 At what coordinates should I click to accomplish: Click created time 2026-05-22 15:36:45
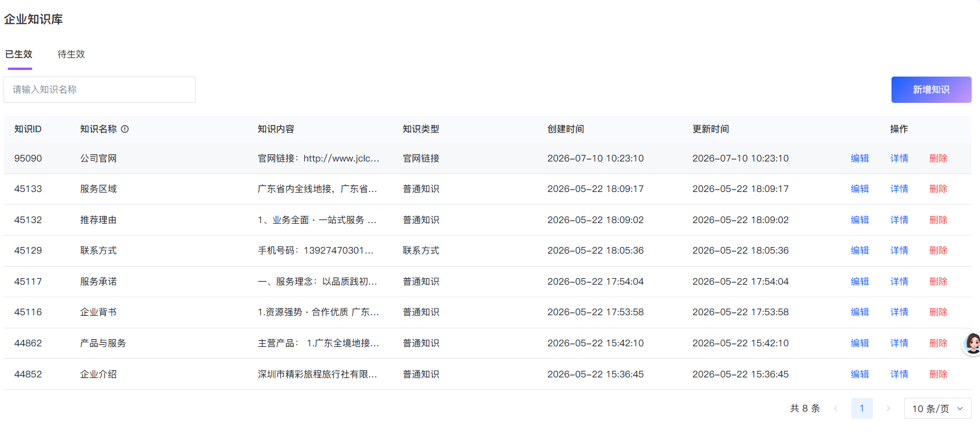click(596, 374)
